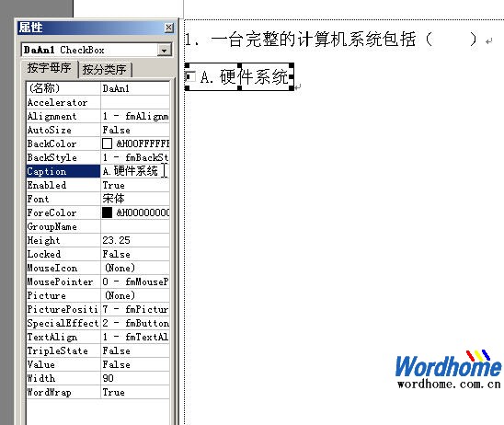Select the Caption property label

pyautogui.click(x=63, y=171)
